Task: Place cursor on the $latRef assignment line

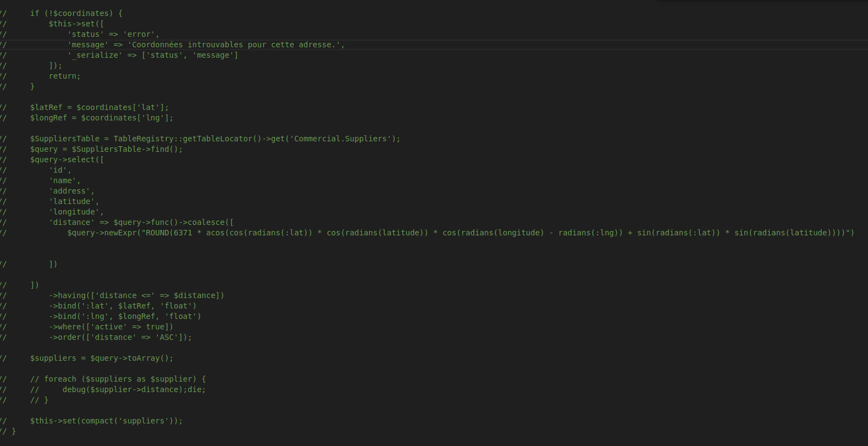Action: [99, 107]
